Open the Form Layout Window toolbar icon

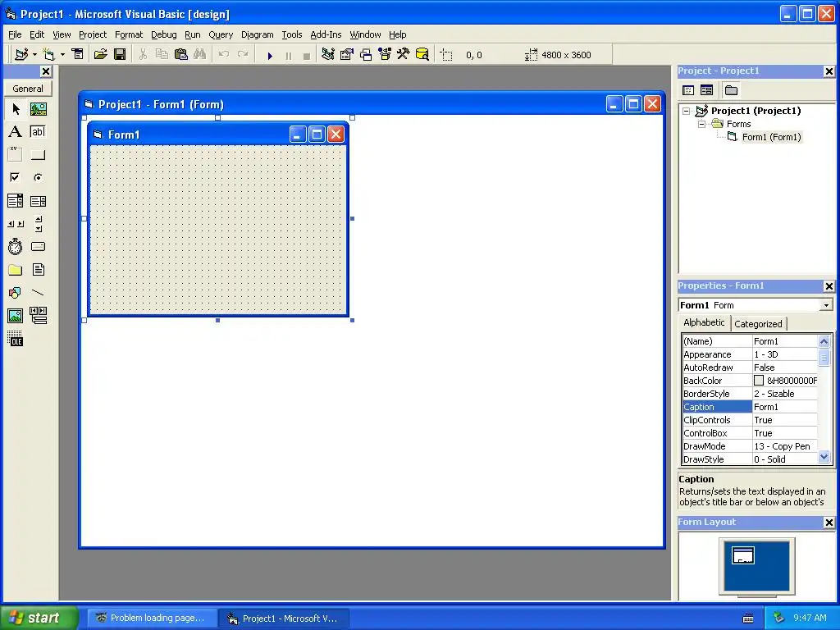coord(366,55)
